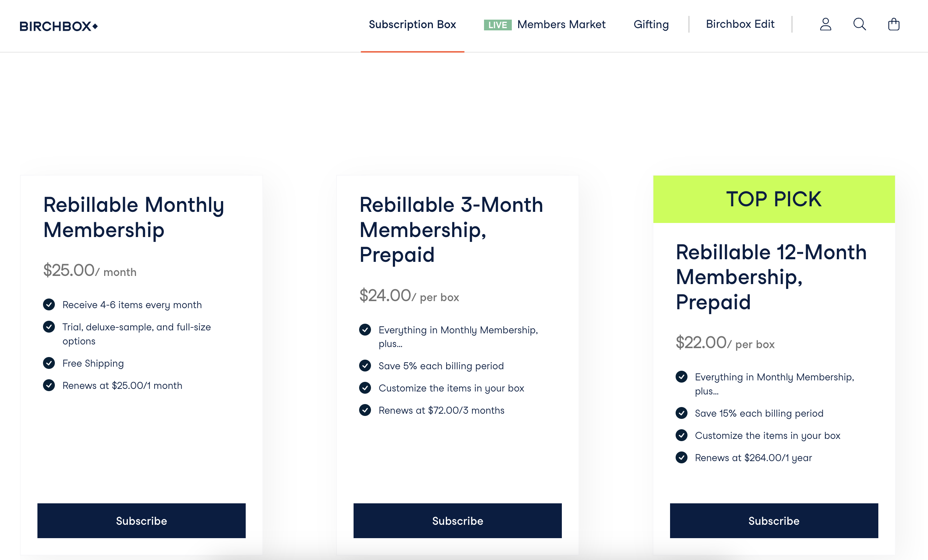Navigate to Birchbox Edit

[x=740, y=24]
